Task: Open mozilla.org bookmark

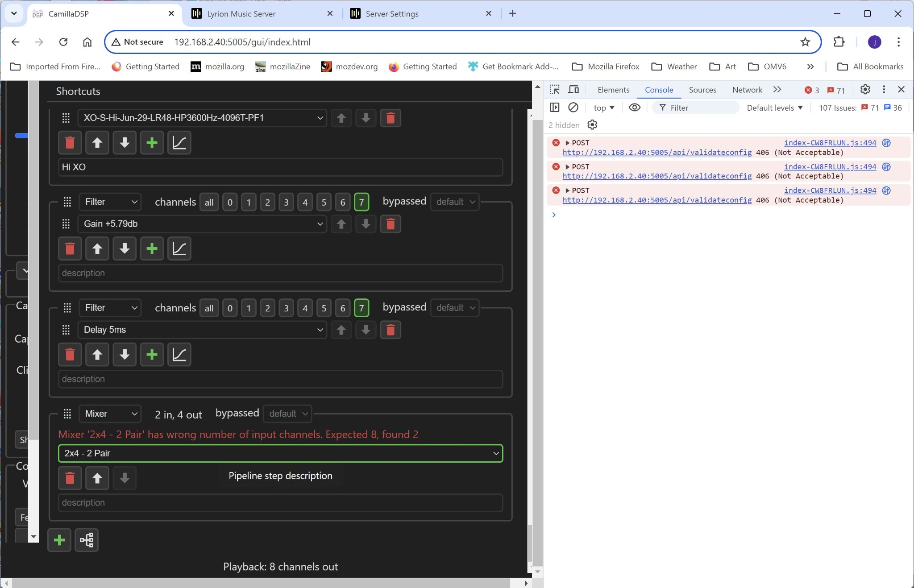Action: click(x=217, y=66)
